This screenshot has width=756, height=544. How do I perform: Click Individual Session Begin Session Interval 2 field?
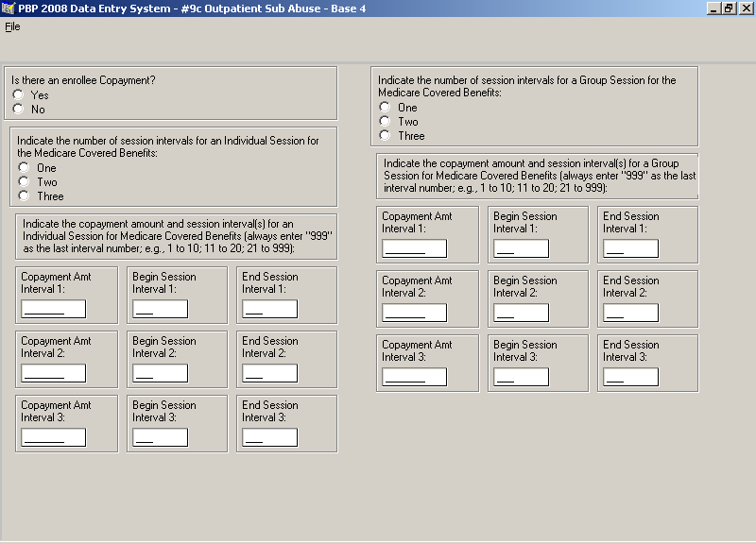point(160,373)
